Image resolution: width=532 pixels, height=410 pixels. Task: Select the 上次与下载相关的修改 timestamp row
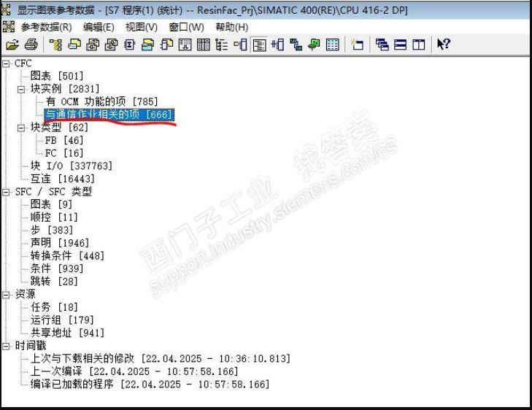pyautogui.click(x=160, y=358)
